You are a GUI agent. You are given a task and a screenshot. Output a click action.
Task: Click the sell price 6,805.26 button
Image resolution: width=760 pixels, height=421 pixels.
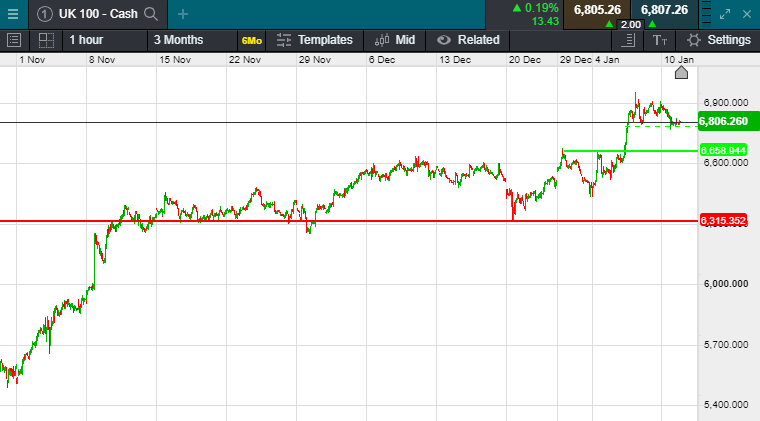click(598, 10)
